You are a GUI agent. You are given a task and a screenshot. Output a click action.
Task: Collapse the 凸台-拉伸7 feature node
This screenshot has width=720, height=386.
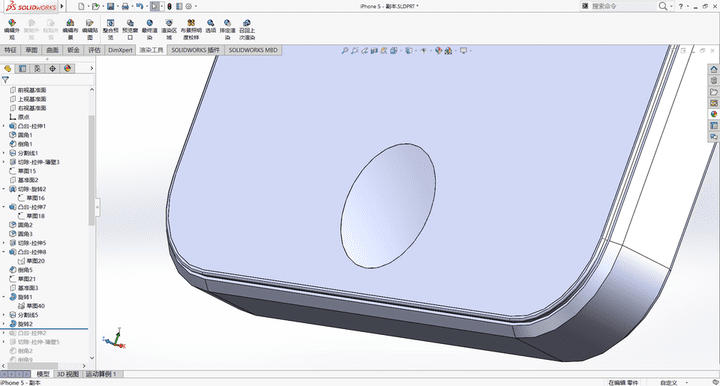(x=4, y=207)
